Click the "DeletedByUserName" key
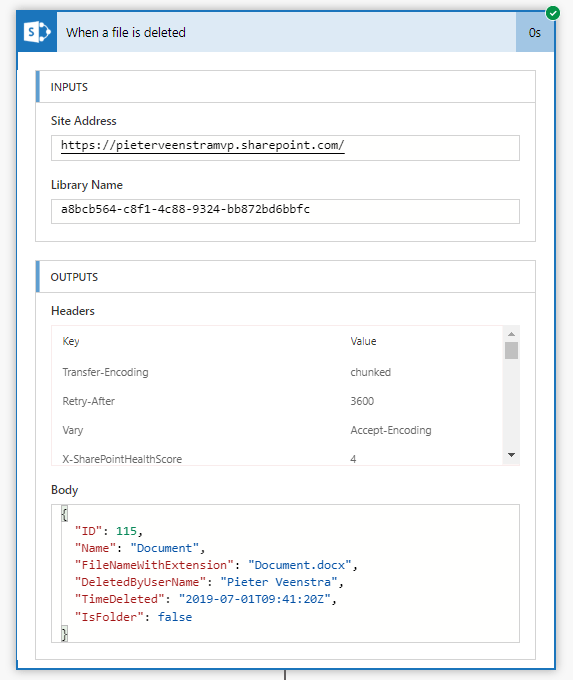This screenshot has width=573, height=680. (140, 582)
